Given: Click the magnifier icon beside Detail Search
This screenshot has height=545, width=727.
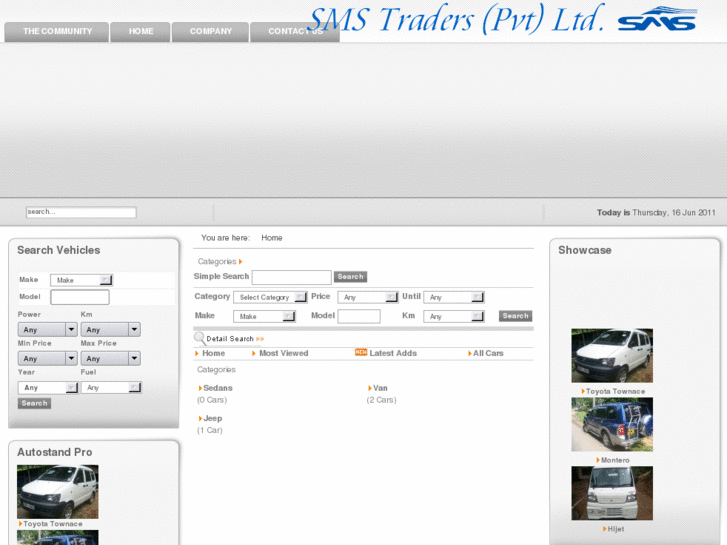Looking at the screenshot, I should click(199, 339).
